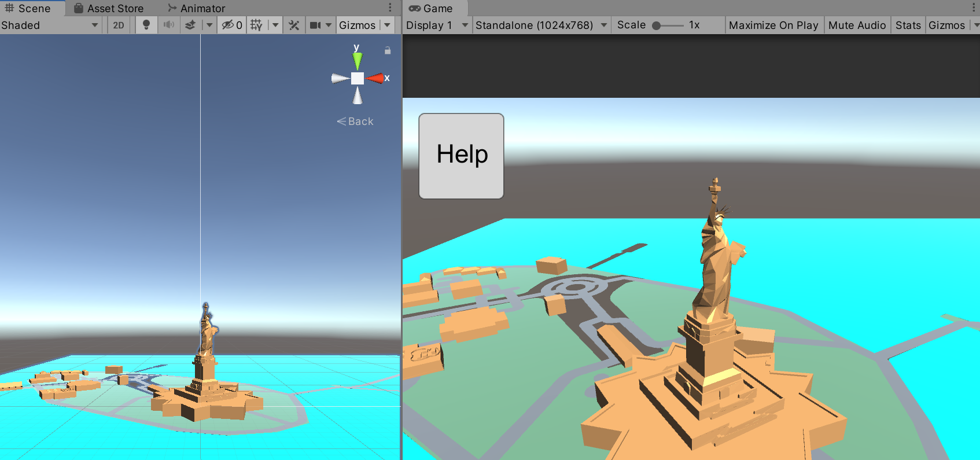Viewport: 980px width, 460px height.
Task: Expand Scene camera settings dropdown arrow
Action: [329, 25]
